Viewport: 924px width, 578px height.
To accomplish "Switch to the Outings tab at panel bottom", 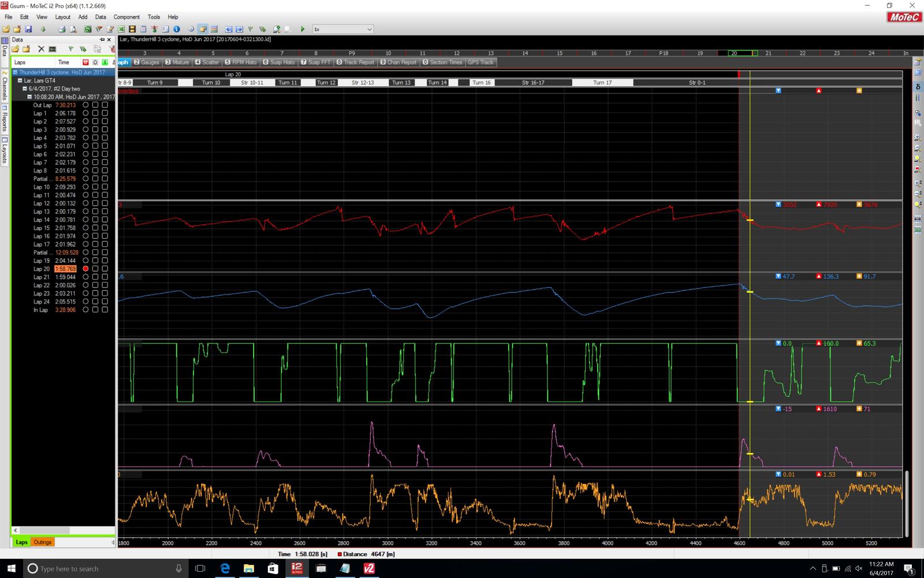I will coord(42,542).
